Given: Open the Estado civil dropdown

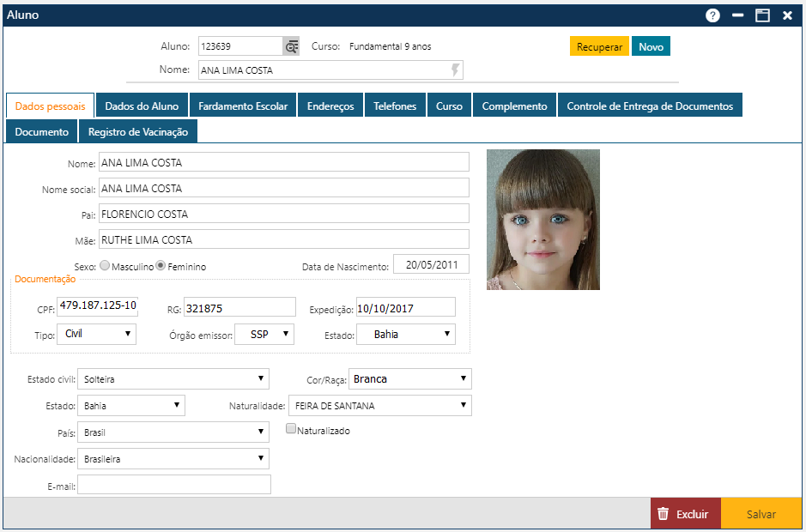Looking at the screenshot, I should click(173, 378).
